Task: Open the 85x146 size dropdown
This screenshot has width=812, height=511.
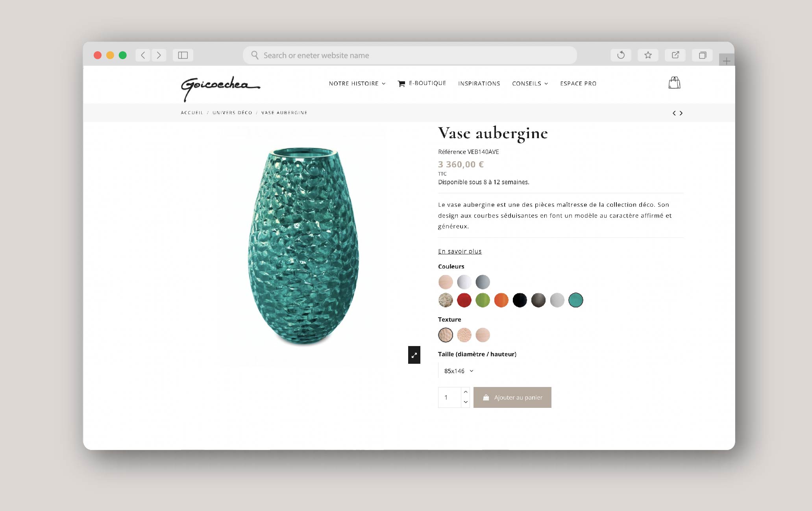Action: coord(459,371)
